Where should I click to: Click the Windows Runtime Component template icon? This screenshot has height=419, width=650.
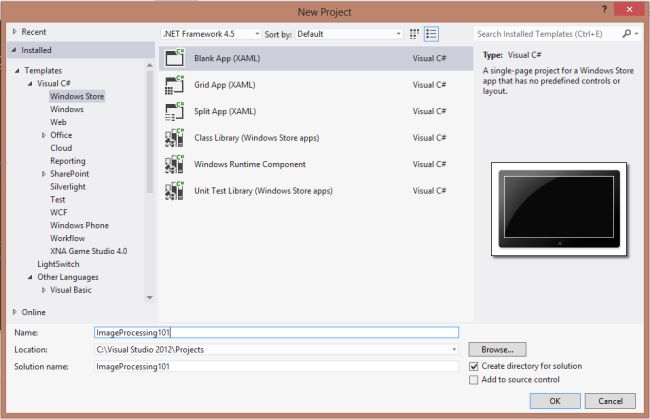point(175,164)
